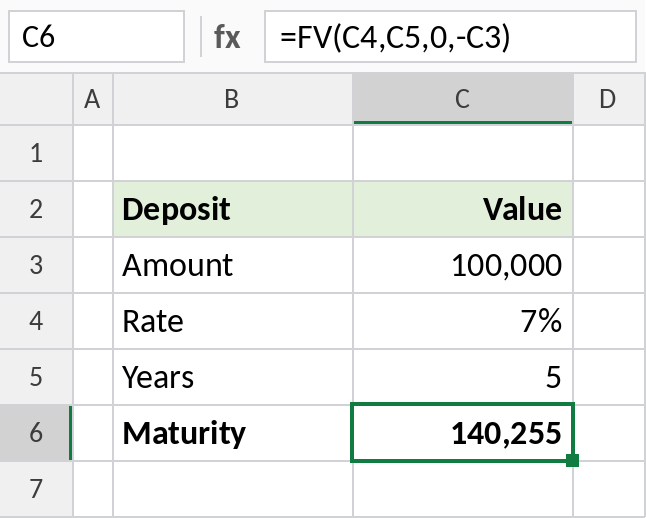This screenshot has height=518, width=646.
Task: Select the 'Deposit' header cell
Action: pos(233,209)
